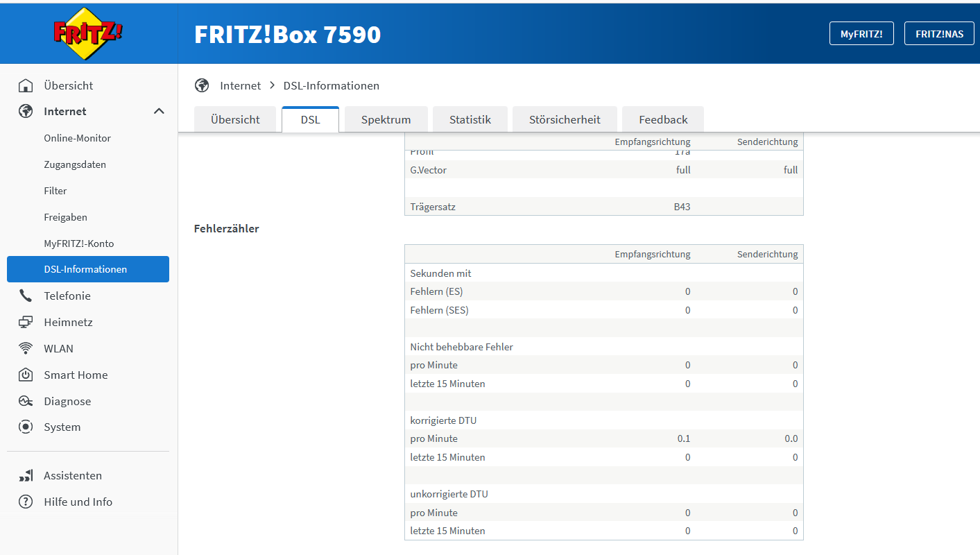980x555 pixels.
Task: Click DSL-Informationen in the breadcrumb
Action: (332, 85)
